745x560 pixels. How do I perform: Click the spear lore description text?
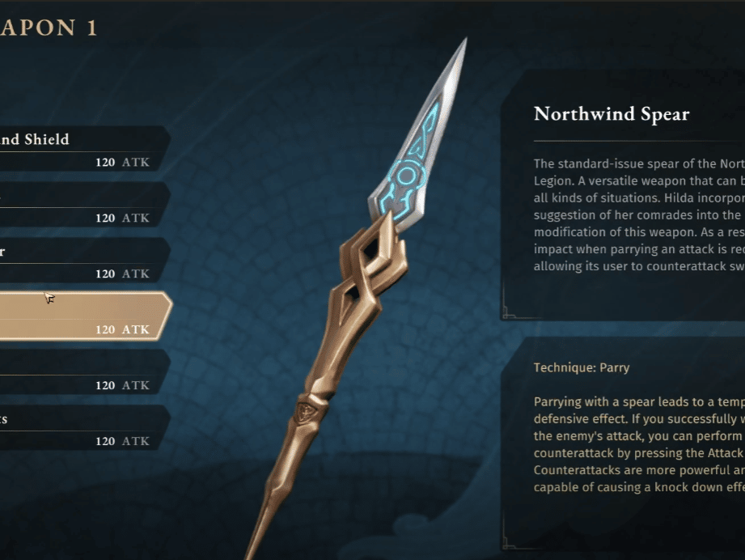tap(639, 215)
